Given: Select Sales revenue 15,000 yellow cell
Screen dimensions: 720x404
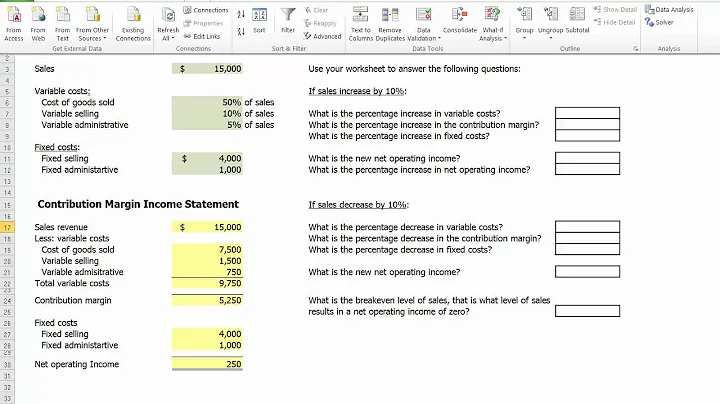Looking at the screenshot, I should click(207, 227).
